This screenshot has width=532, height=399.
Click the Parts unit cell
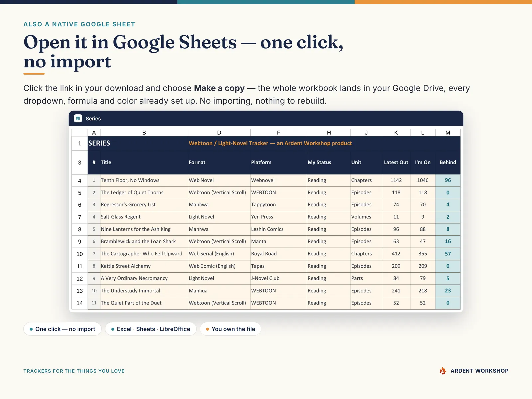[x=366, y=278]
